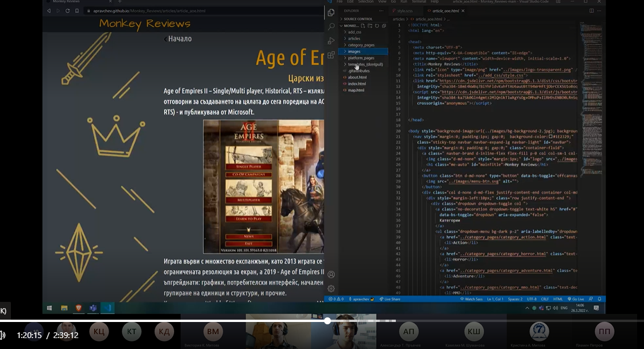Open Explorer more actions ellipsis
644x349 pixels.
point(381,11)
